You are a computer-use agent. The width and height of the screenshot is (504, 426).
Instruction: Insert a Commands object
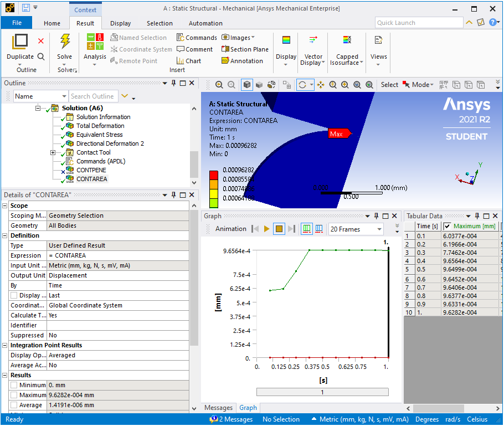197,38
